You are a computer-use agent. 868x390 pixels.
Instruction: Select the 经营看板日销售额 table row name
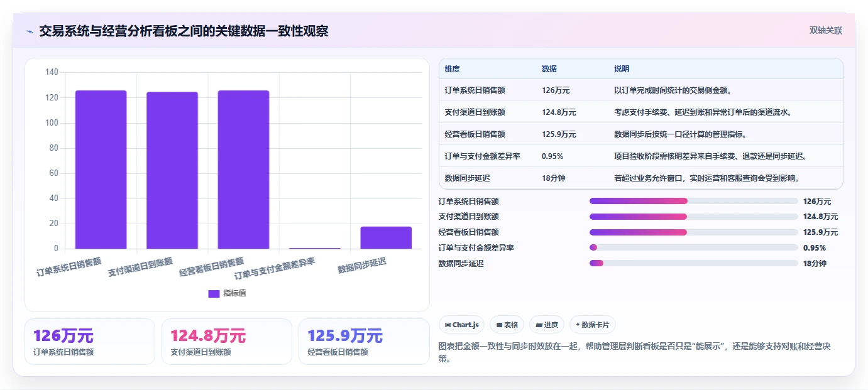tap(475, 134)
